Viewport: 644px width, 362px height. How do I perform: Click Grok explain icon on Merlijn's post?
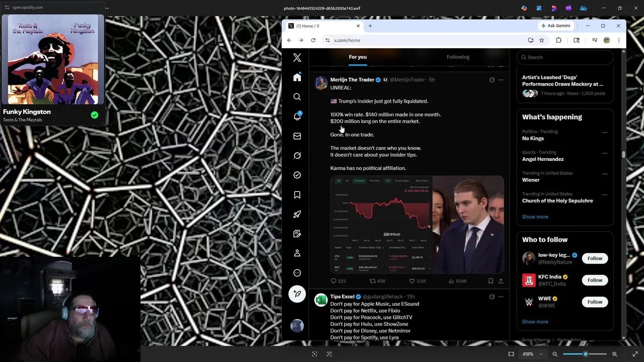(x=492, y=79)
